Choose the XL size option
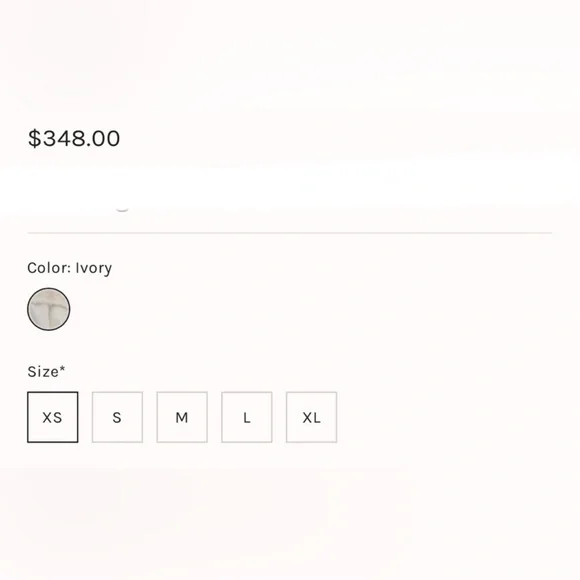580x580 pixels. click(311, 417)
